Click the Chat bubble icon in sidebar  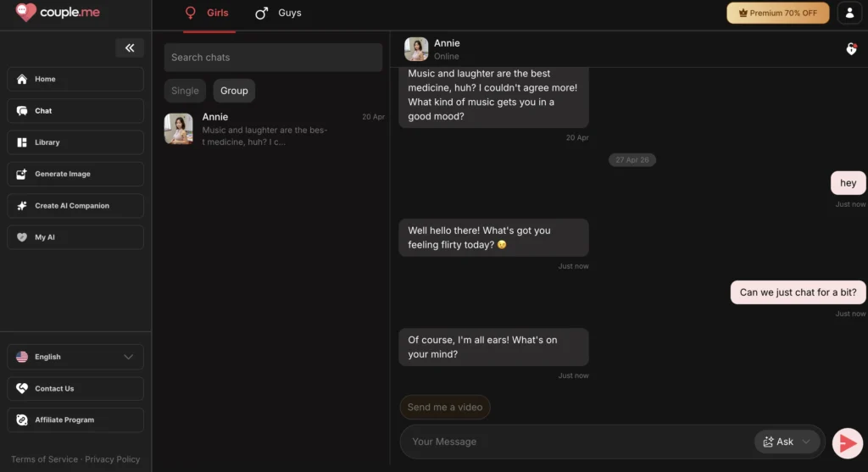click(21, 111)
